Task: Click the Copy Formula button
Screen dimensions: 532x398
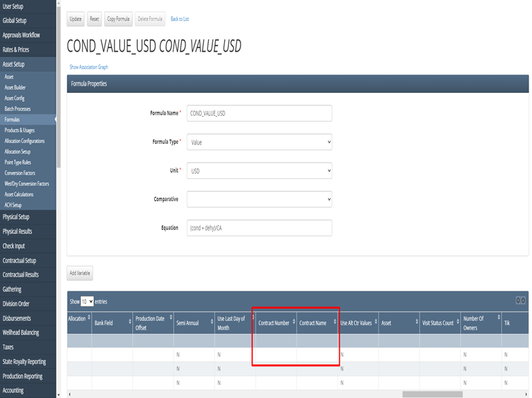Action: [118, 19]
